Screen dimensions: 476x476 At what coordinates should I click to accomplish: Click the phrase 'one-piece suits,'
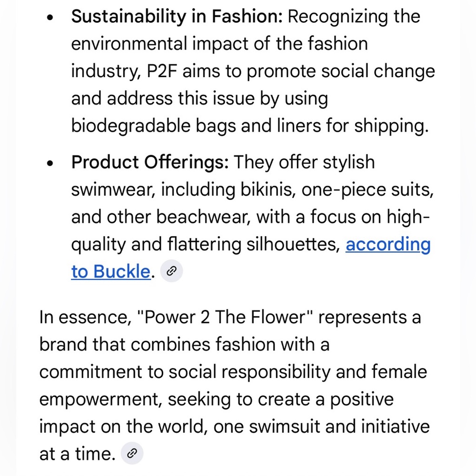click(367, 190)
